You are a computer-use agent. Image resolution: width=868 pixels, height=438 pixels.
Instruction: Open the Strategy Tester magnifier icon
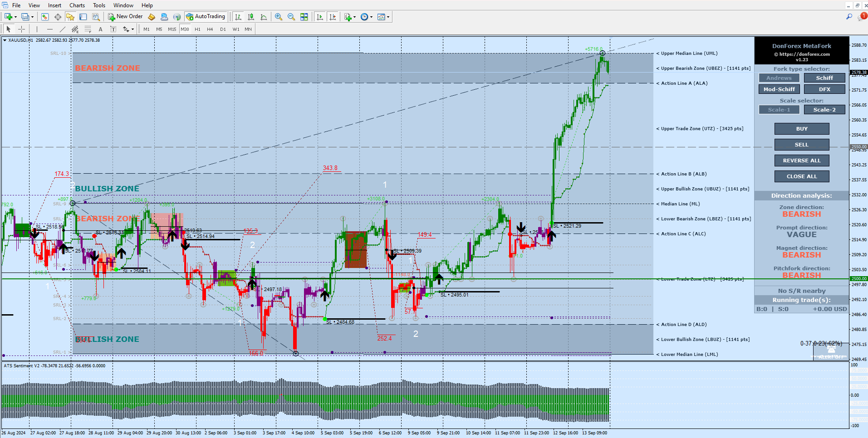click(x=96, y=17)
